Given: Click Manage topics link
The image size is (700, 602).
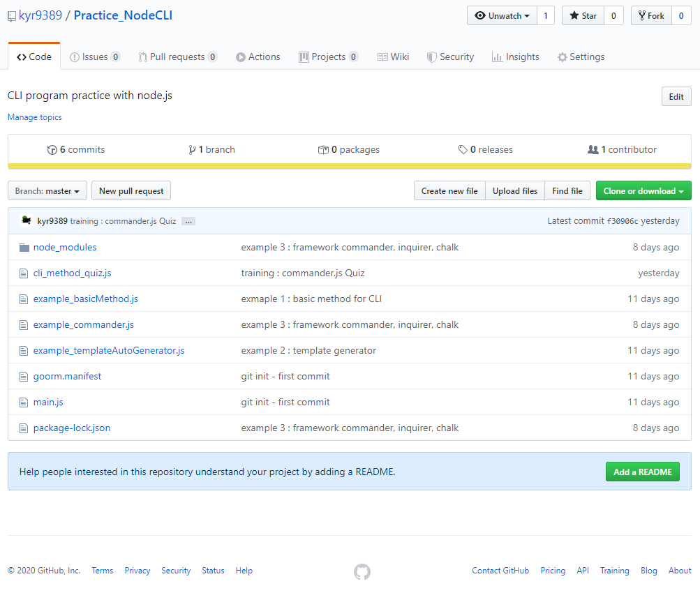Looking at the screenshot, I should pyautogui.click(x=35, y=117).
